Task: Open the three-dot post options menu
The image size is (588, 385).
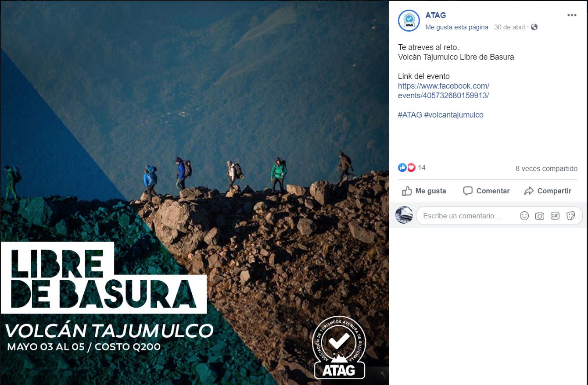Action: [x=572, y=15]
